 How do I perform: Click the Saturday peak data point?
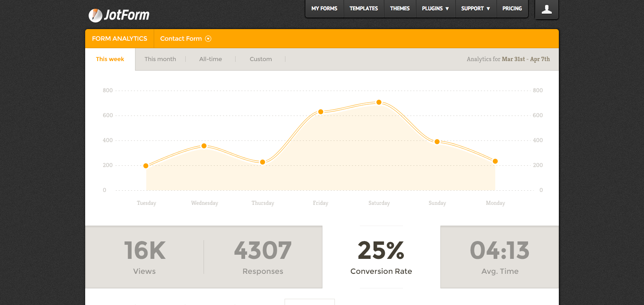(x=379, y=102)
